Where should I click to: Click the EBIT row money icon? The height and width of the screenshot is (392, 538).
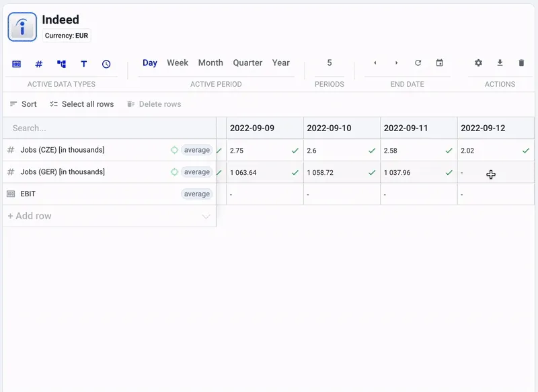pyautogui.click(x=11, y=194)
